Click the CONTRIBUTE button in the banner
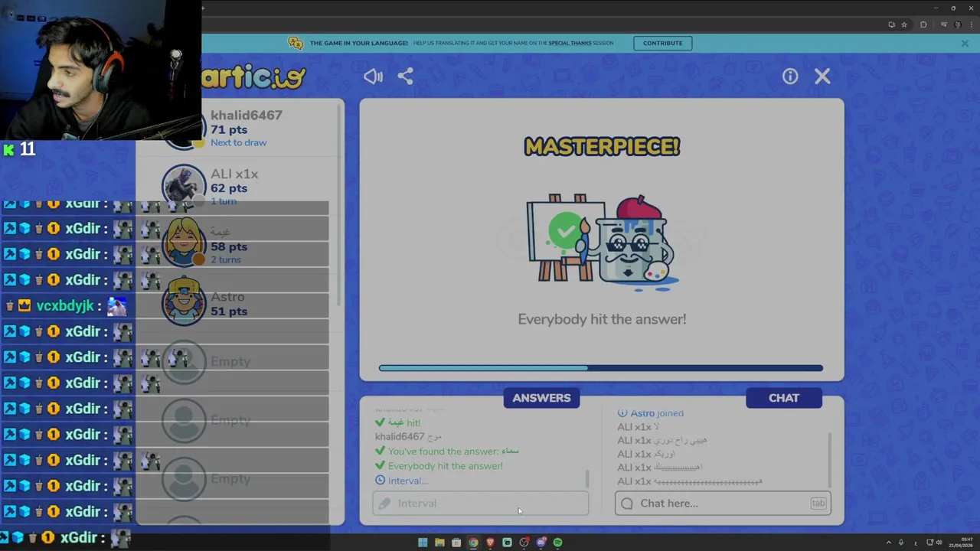 click(x=662, y=43)
